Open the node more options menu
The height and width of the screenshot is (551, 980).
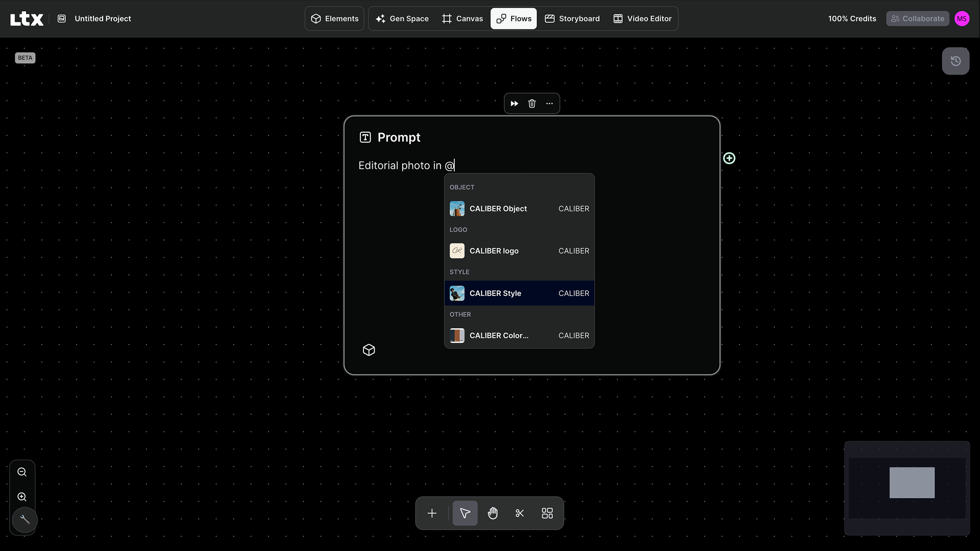click(549, 104)
